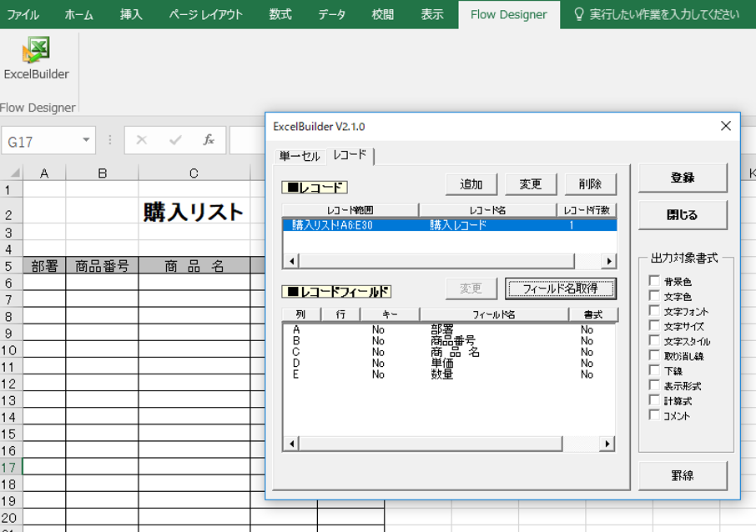Viewport: 756px width, 532px height.
Task: Click the left arrow of the field list scrollbar
Action: 291,444
